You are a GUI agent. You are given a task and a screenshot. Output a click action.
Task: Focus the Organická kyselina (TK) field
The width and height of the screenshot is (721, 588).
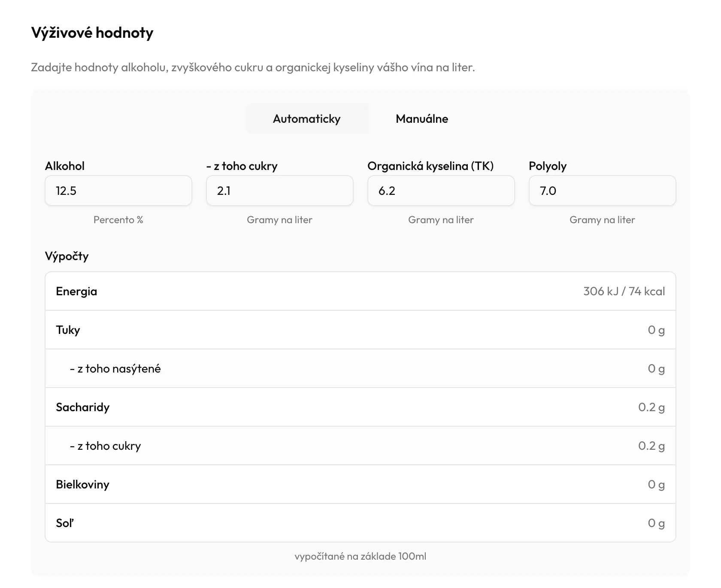441,191
